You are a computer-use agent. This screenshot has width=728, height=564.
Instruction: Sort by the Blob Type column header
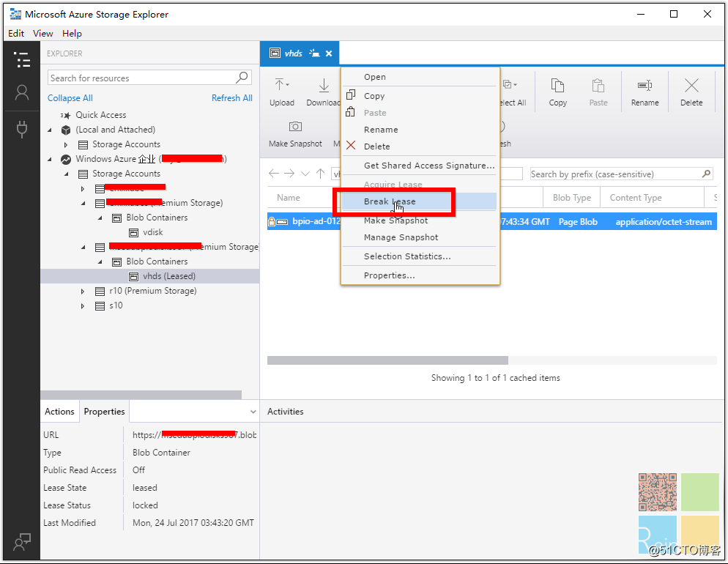click(571, 198)
